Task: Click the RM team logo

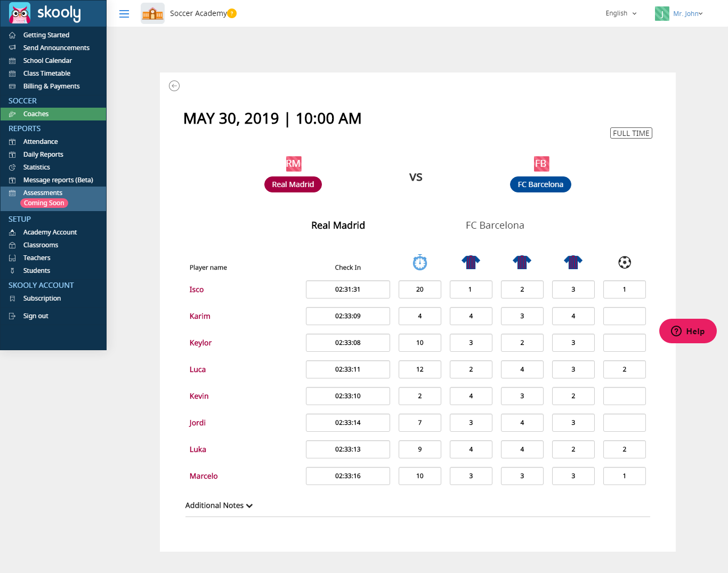Action: (294, 164)
